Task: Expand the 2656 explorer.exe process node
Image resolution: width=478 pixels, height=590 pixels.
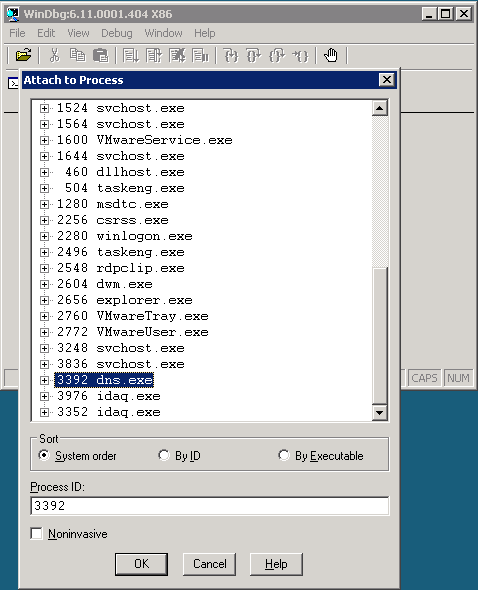Action: pyautogui.click(x=44, y=300)
